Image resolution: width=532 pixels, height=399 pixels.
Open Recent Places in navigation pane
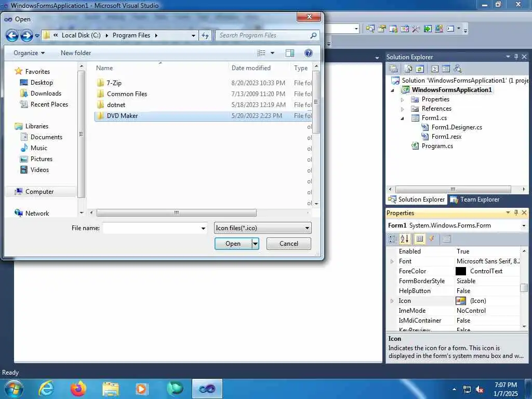coord(49,104)
